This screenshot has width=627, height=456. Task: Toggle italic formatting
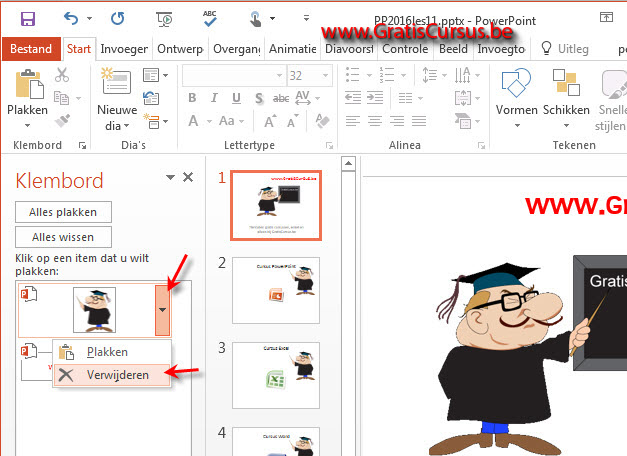[214, 98]
